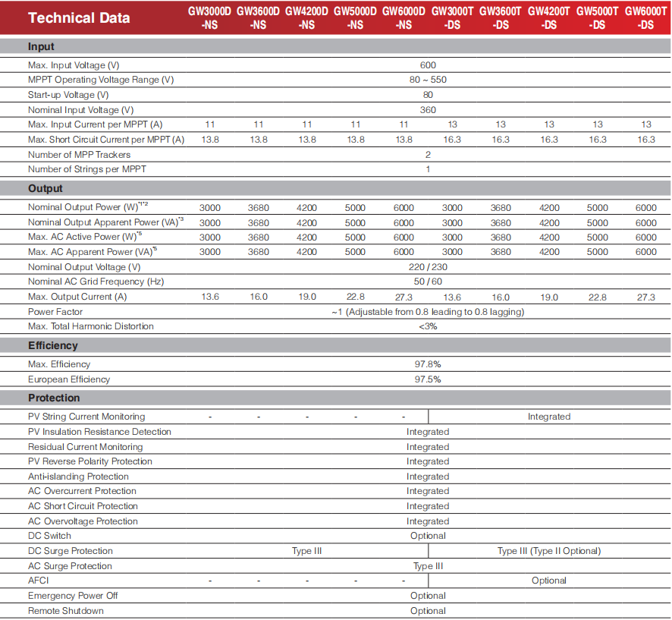
Task: Click the power factor adjustable range text
Action: pos(428,312)
